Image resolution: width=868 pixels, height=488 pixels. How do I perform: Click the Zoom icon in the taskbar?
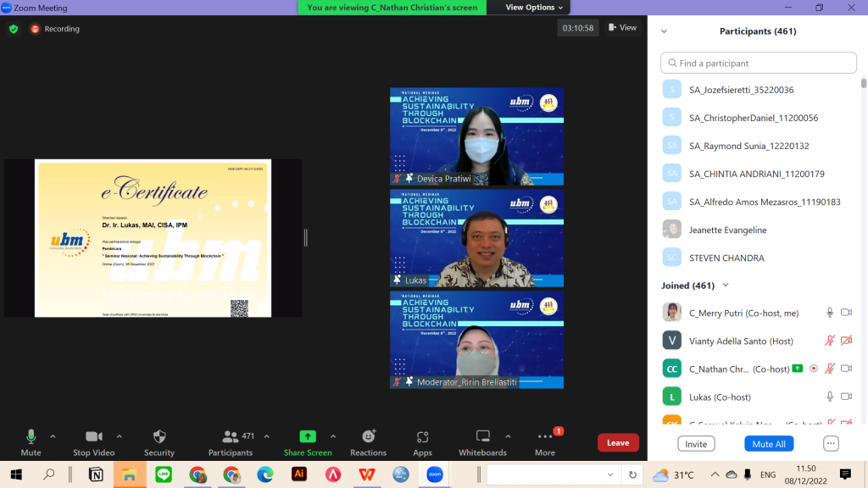click(435, 474)
